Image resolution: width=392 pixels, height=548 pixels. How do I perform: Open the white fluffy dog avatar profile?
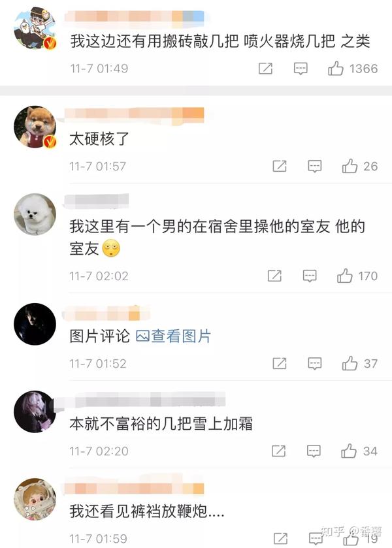point(35,214)
